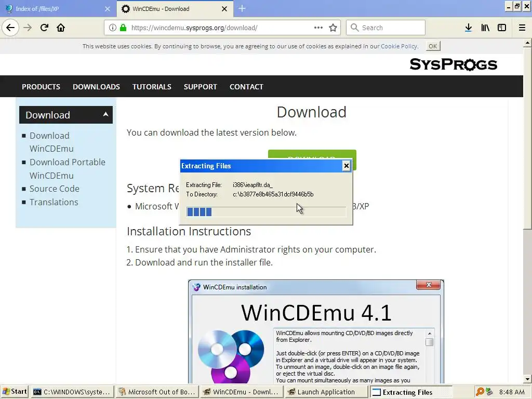The width and height of the screenshot is (532, 399).
Task: Open the TUTORIALS menu
Action: point(152,87)
